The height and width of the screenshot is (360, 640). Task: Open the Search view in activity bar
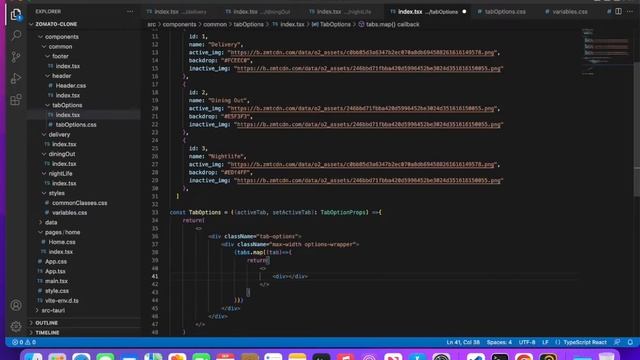point(16,35)
